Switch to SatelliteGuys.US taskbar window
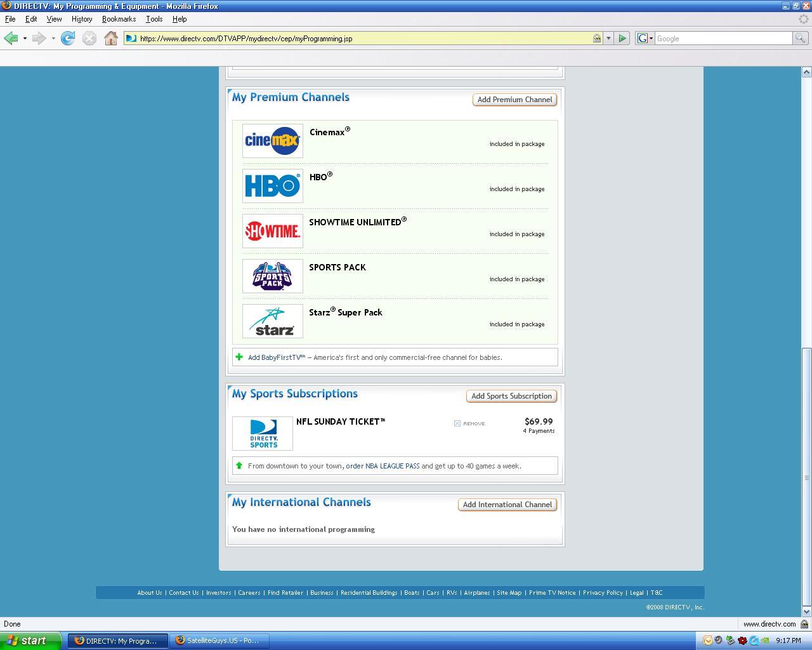812x650 pixels. click(x=219, y=640)
